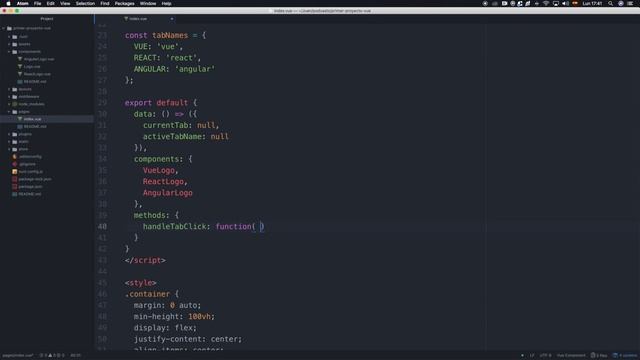Open AngularLogo.vue in the tree

39,59
